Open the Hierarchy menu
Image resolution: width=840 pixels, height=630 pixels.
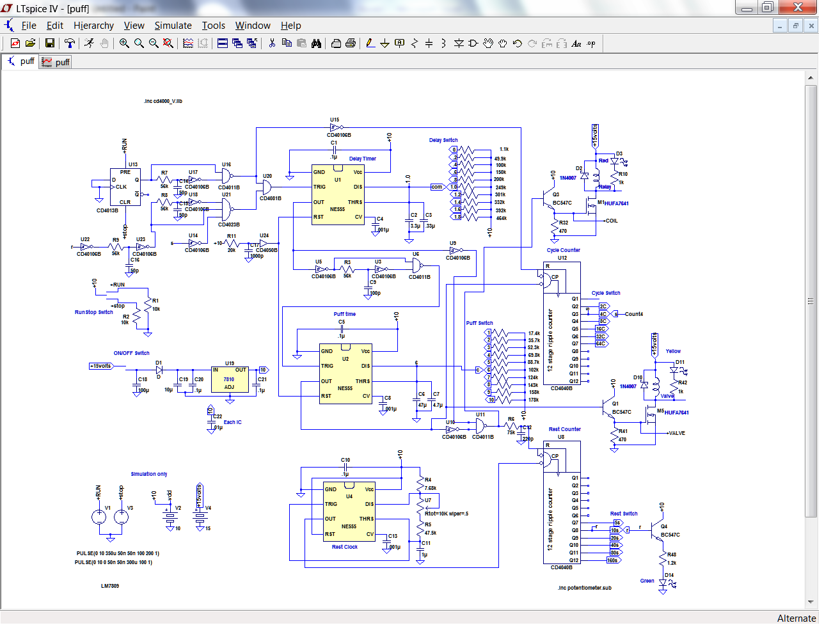[x=93, y=26]
